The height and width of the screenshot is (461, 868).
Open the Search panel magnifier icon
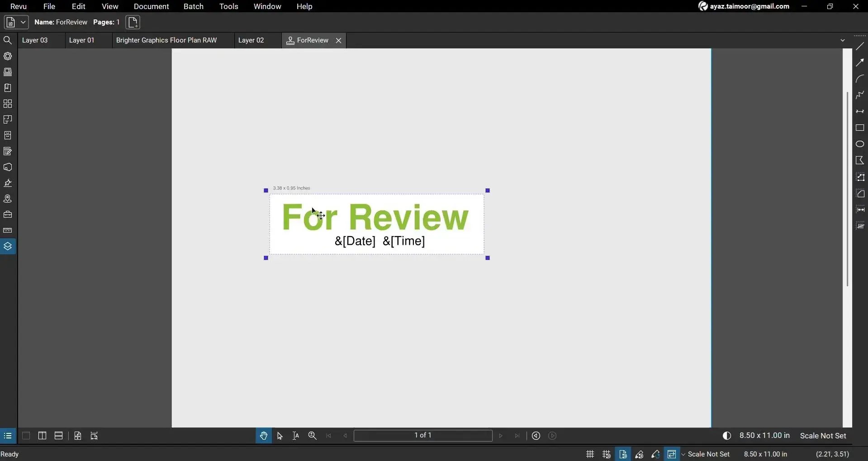pyautogui.click(x=8, y=40)
